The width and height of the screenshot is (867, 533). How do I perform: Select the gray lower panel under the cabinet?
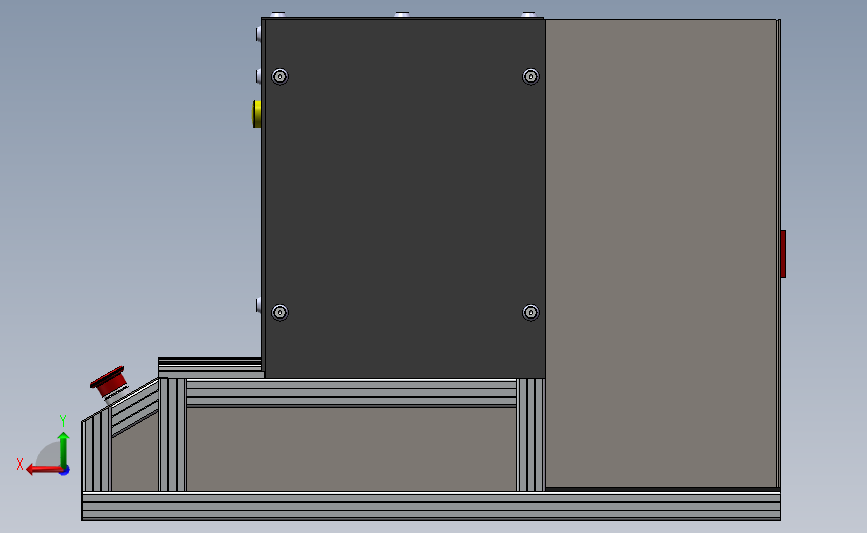[351, 449]
